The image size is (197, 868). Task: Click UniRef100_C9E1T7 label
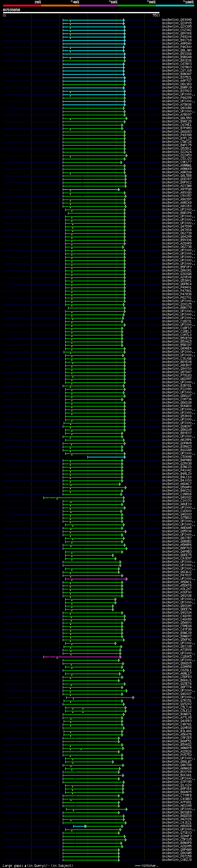pyautogui.click(x=177, y=162)
